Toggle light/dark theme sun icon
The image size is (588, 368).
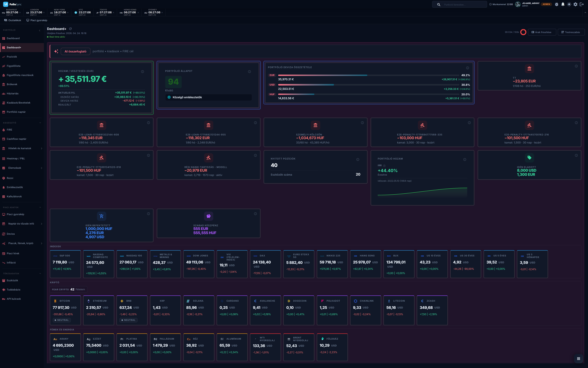[x=569, y=4]
